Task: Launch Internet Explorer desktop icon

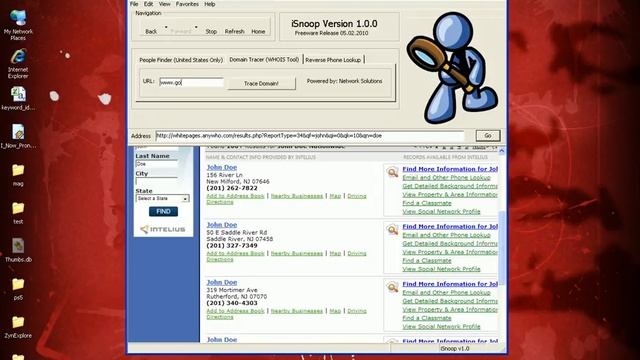Action: pyautogui.click(x=18, y=63)
